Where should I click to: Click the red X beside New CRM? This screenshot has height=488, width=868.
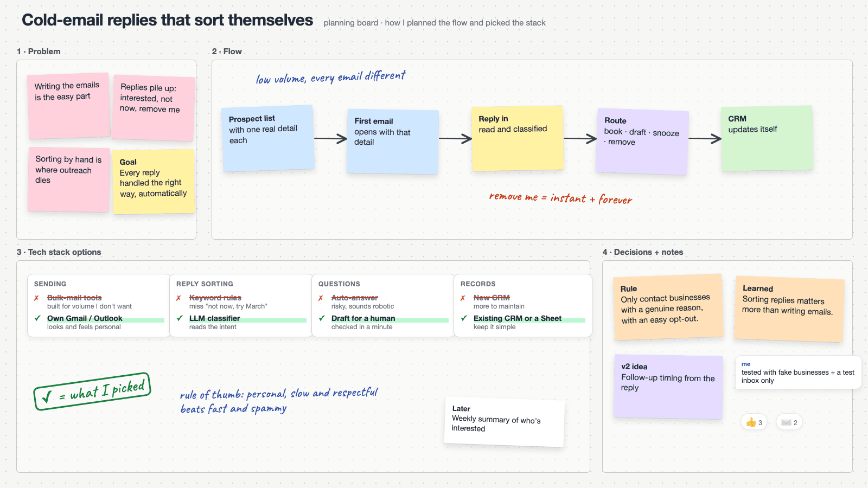click(463, 298)
